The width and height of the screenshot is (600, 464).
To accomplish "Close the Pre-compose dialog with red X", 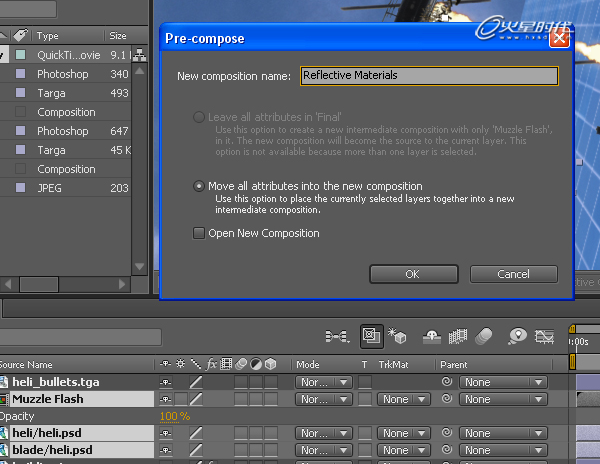I will (x=559, y=39).
